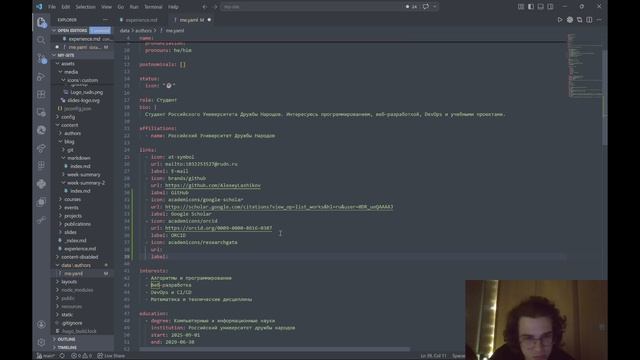Toggle the Secondary Side Bar
Screen dimensions: 640x360
coord(550,7)
